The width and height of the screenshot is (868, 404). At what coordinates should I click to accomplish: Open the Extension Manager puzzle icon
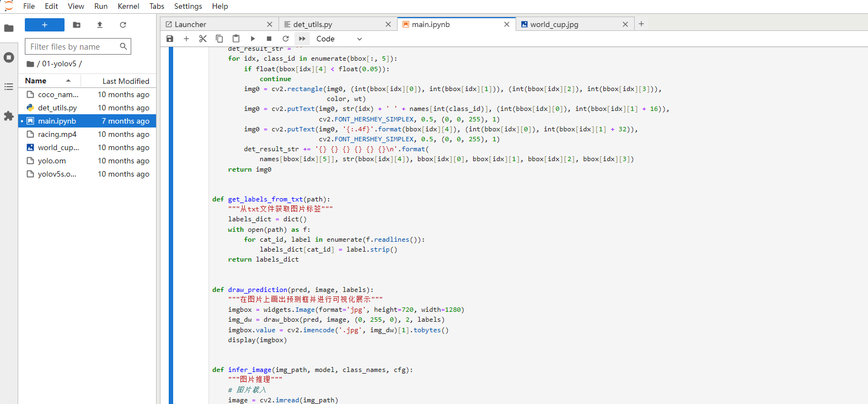click(x=9, y=116)
